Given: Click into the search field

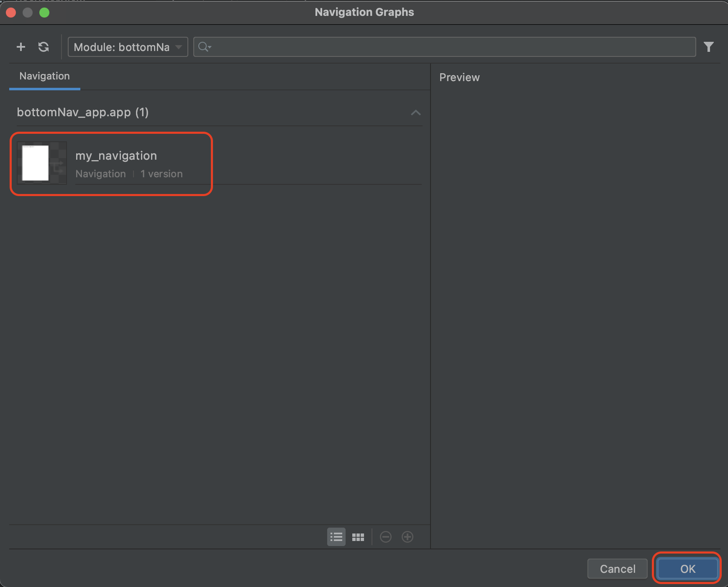Looking at the screenshot, I should coord(444,47).
